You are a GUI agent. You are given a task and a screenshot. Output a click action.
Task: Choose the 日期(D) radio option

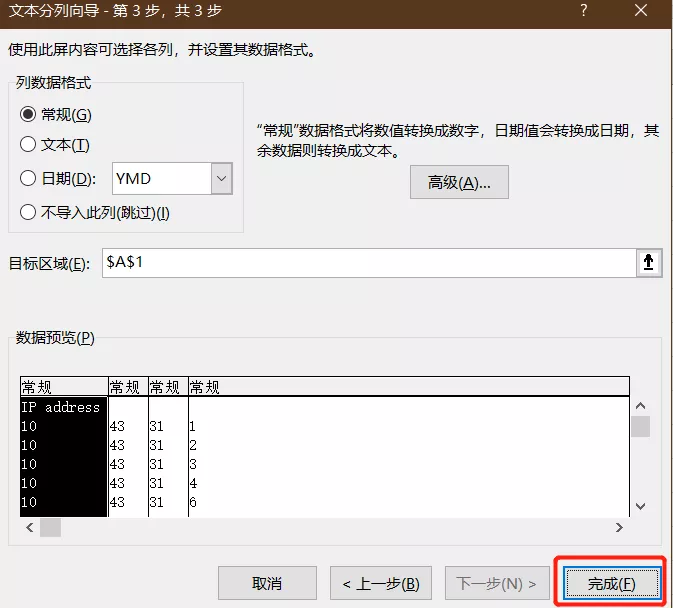click(28, 179)
